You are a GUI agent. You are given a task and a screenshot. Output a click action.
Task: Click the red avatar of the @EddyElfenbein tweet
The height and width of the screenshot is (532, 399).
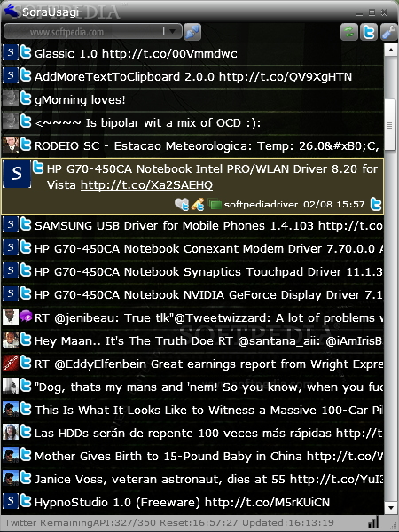(x=11, y=363)
